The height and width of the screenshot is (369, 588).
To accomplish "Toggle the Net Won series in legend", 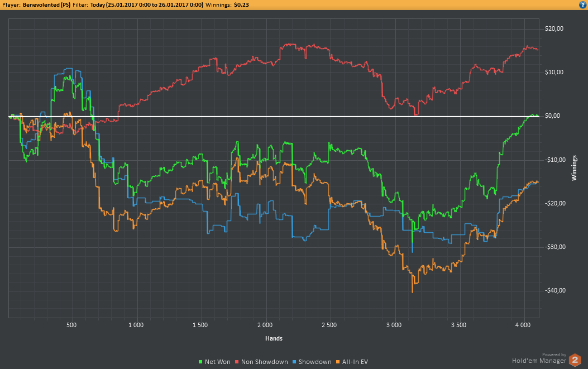I will [x=214, y=362].
